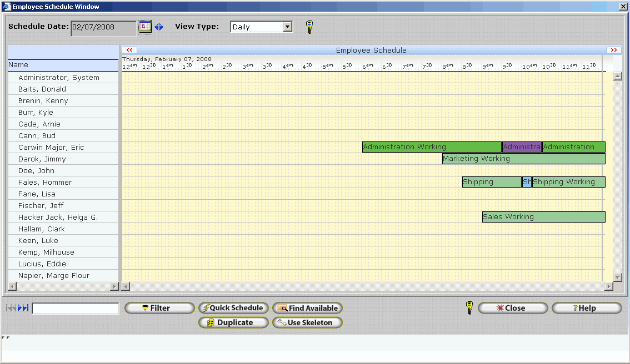Viewport: 630px width, 364px height.
Task: Click the schedule vertical scrollbar down arrow
Action: pyautogui.click(x=617, y=277)
